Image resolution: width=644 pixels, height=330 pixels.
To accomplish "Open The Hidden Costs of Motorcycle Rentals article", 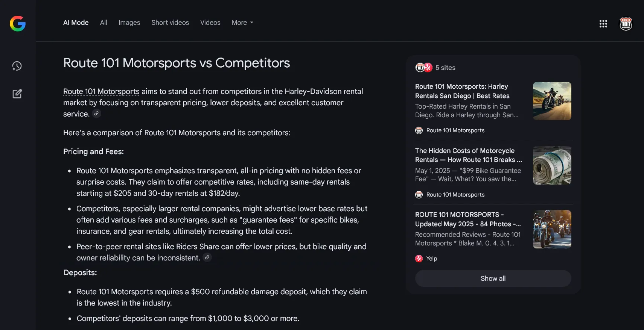I will tap(468, 155).
